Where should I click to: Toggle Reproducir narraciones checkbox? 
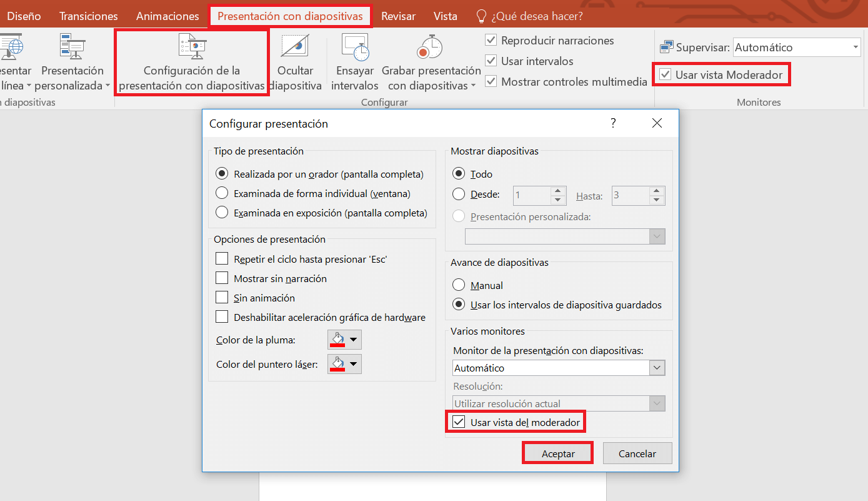491,41
